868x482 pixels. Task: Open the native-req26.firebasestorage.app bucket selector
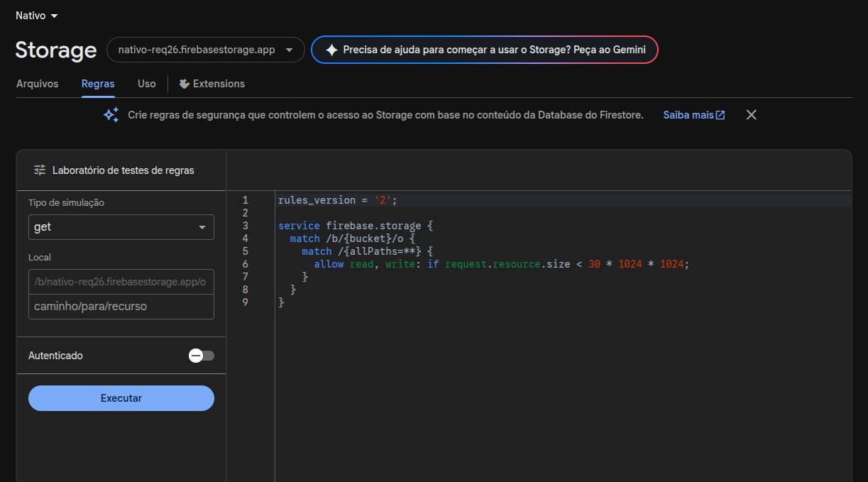(x=206, y=50)
